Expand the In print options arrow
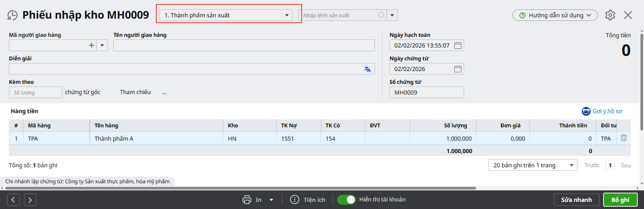644x209 pixels. [x=271, y=200]
